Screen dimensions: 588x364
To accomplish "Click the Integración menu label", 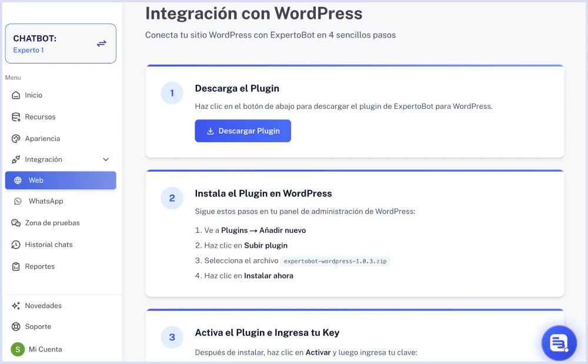I will tap(44, 160).
